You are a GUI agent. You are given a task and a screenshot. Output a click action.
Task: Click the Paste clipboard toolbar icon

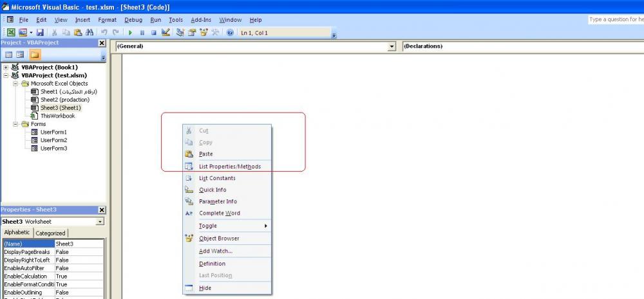pos(78,32)
